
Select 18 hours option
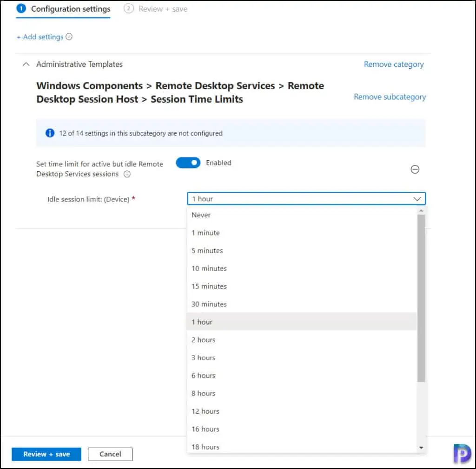pos(301,447)
